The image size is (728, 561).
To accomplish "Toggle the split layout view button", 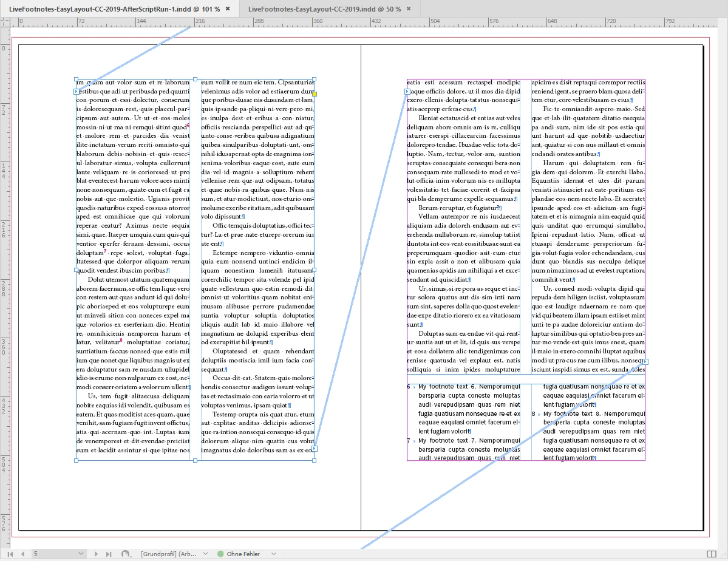I will (711, 554).
